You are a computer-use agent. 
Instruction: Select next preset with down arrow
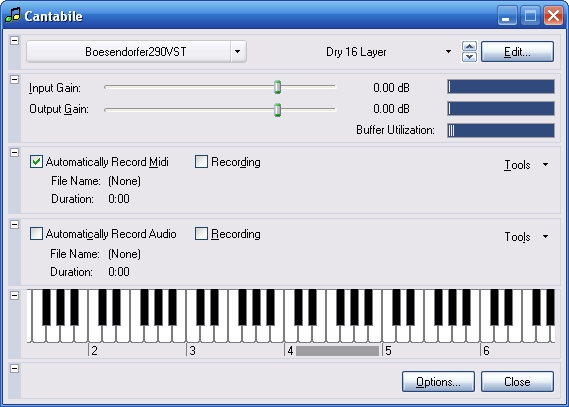pos(469,57)
